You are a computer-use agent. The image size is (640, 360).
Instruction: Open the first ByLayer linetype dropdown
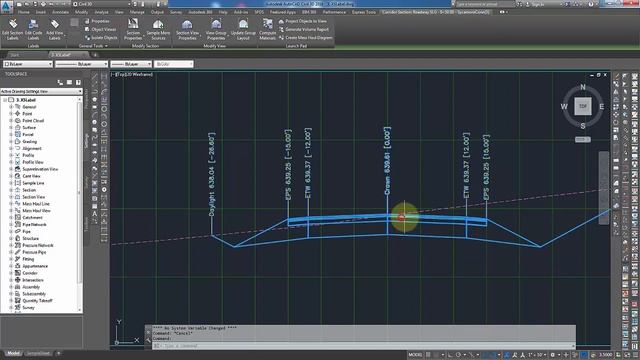pos(81,64)
